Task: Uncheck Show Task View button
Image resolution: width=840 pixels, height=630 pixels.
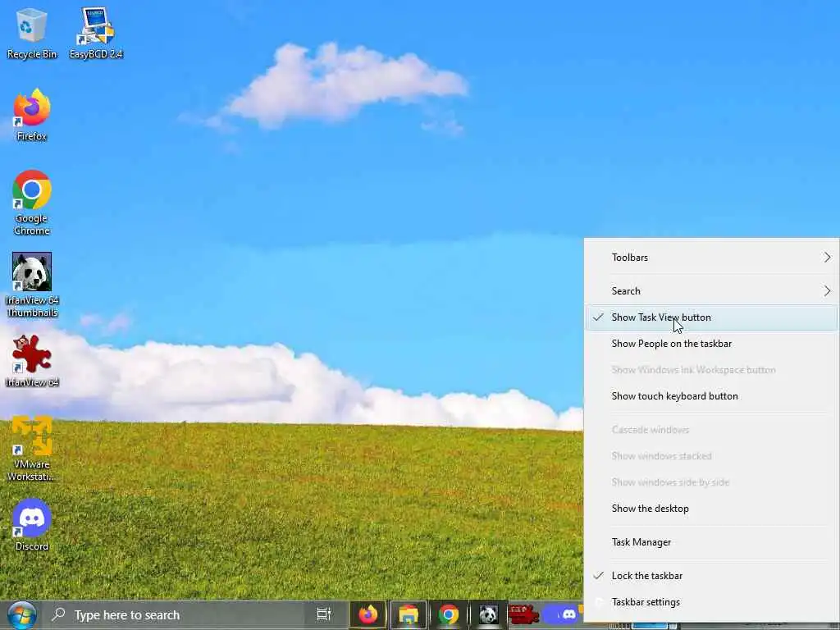Action: 711,317
